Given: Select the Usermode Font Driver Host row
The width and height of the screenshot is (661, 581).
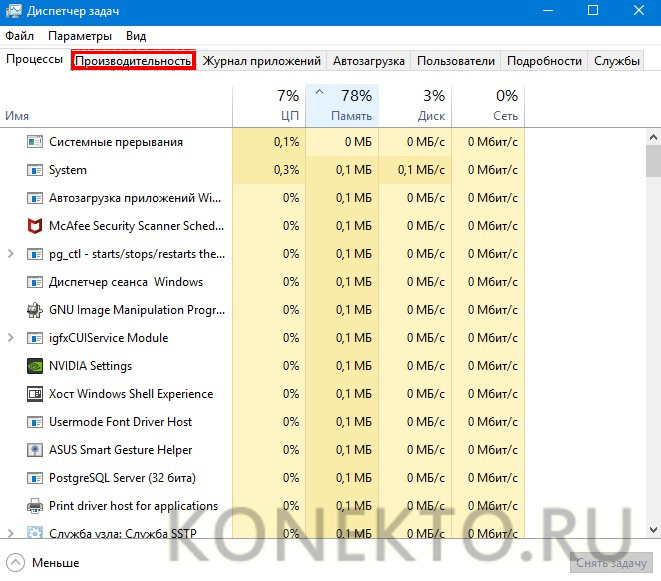Looking at the screenshot, I should pos(262,422).
